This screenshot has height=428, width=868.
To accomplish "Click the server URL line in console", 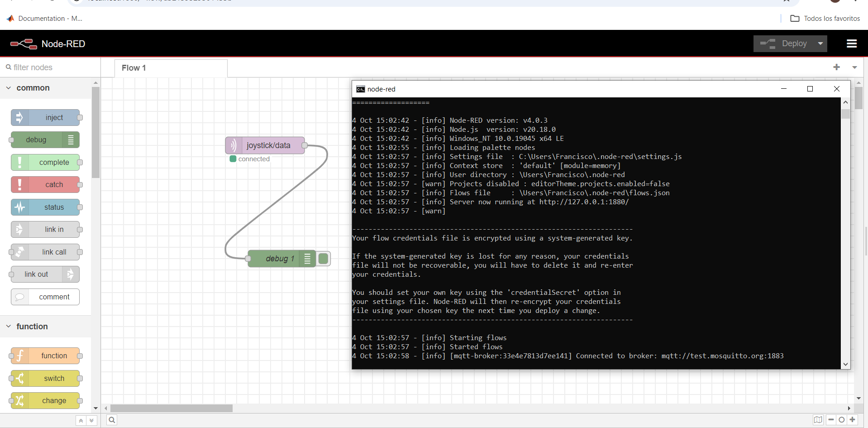I will click(x=491, y=202).
